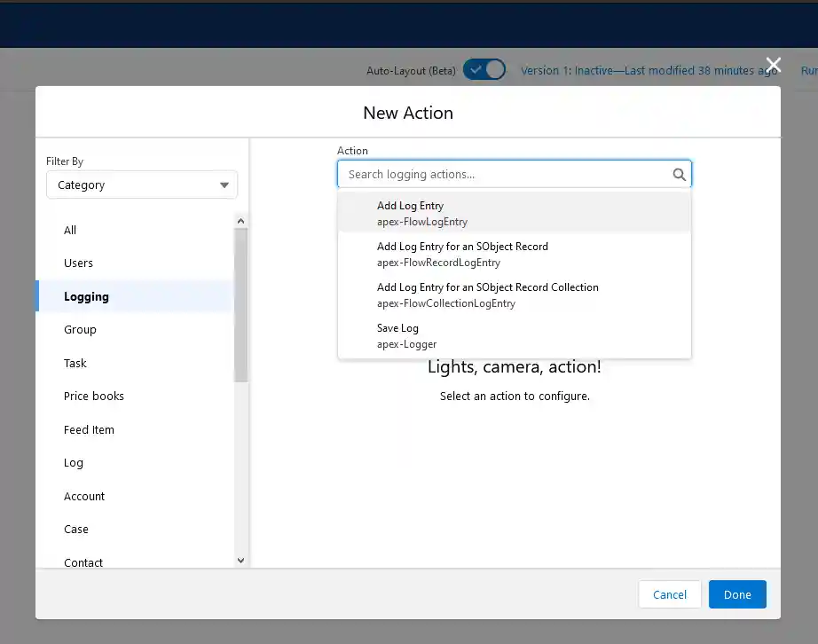Image resolution: width=818 pixels, height=644 pixels.
Task: Click the Run link
Action: point(809,70)
